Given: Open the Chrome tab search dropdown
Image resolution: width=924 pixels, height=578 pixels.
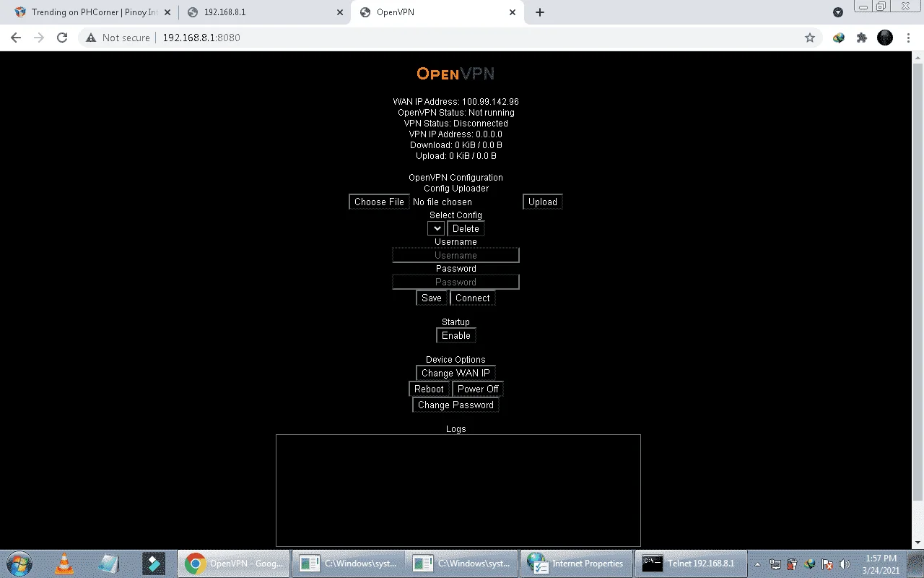Looking at the screenshot, I should click(838, 12).
